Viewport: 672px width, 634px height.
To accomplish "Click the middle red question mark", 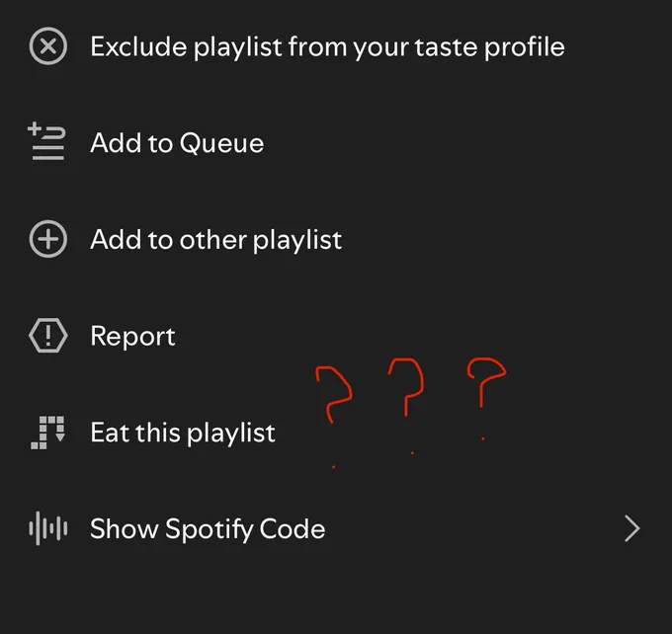I will (407, 406).
